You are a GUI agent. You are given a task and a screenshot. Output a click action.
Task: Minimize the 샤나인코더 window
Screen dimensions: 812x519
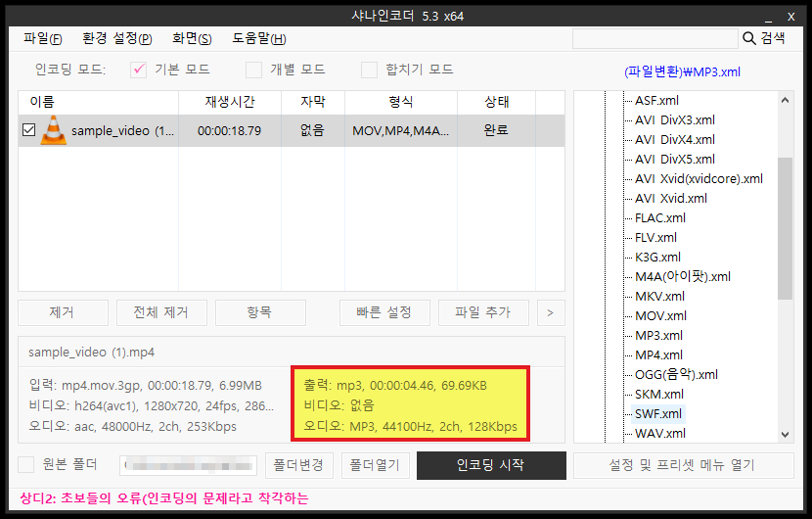click(769, 17)
